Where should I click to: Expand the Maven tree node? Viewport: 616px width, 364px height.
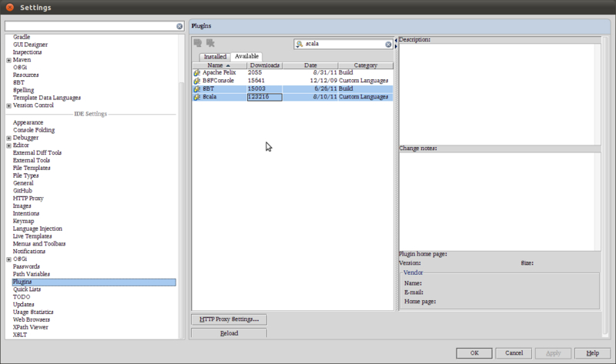pos(8,60)
